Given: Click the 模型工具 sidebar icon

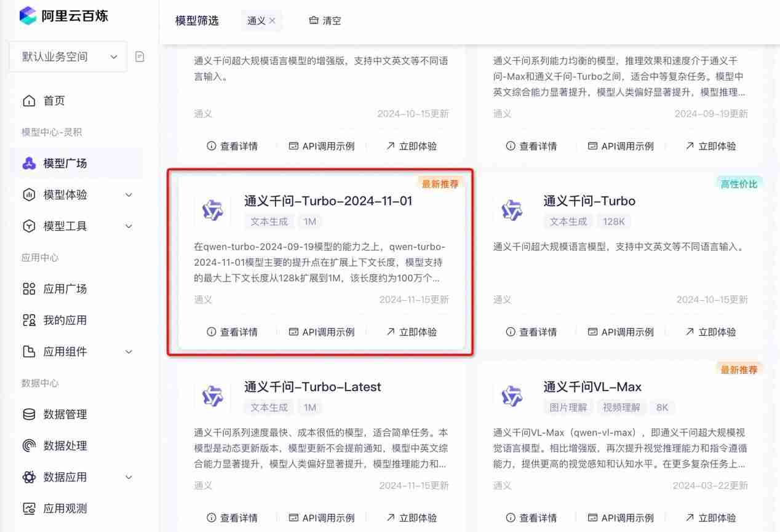Looking at the screenshot, I should [x=30, y=226].
